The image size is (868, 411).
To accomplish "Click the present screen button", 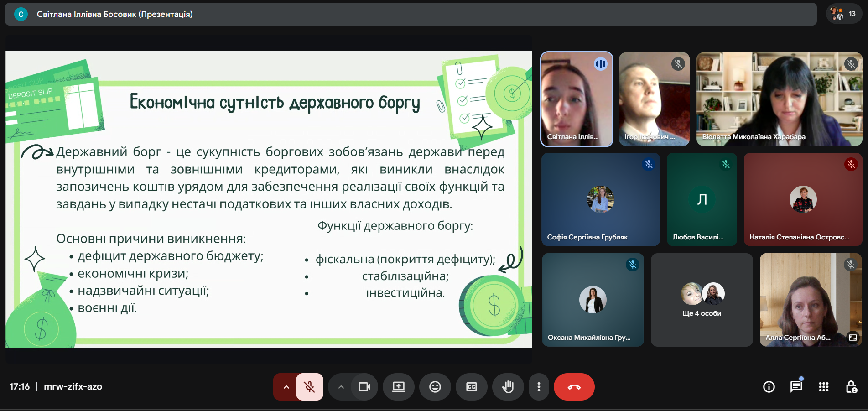I will click(x=399, y=387).
